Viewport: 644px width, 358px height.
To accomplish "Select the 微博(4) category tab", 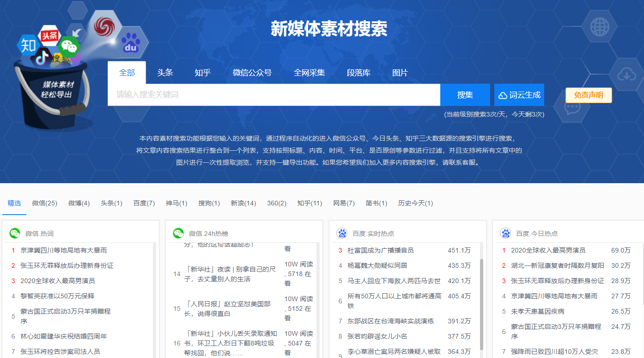I will (79, 203).
